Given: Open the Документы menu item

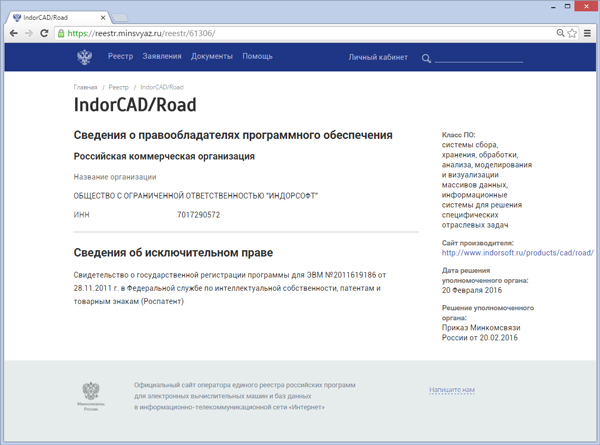Looking at the screenshot, I should (x=212, y=56).
